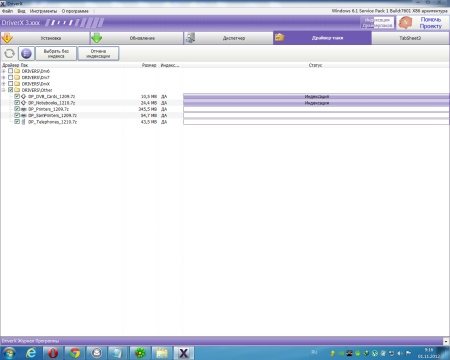Click the 345,5 MB size value
The image size is (450, 360).
[148, 109]
